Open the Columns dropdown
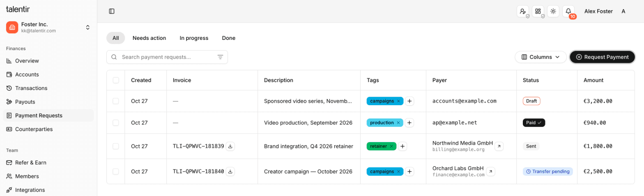 point(540,57)
